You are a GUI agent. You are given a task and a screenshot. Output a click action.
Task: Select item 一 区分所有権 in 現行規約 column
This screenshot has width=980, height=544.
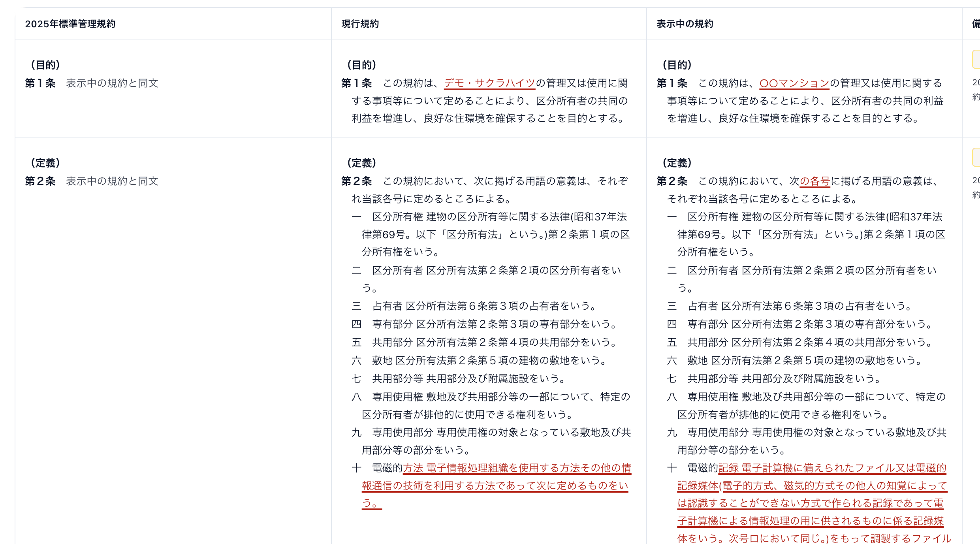click(x=491, y=235)
